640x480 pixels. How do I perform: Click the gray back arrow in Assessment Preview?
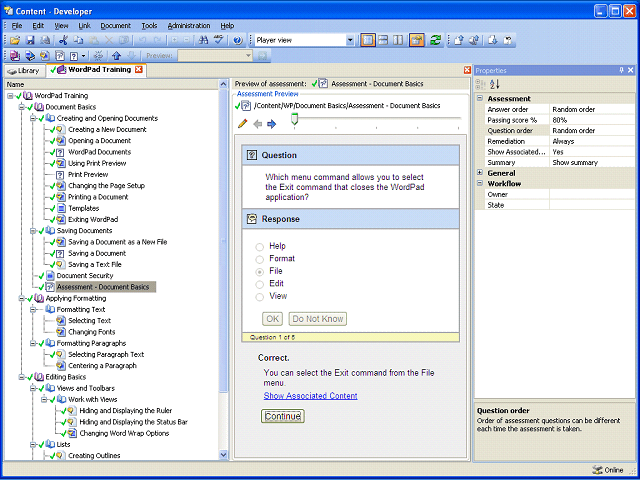258,124
